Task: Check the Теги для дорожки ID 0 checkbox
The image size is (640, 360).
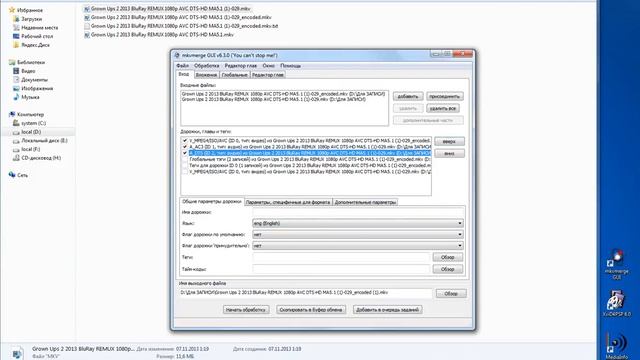Action: 184,166
